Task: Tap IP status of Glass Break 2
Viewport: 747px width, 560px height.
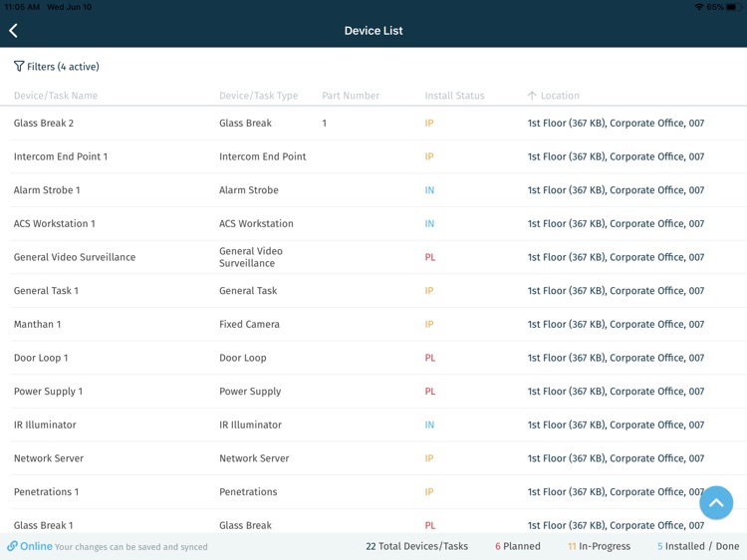Action: tap(429, 123)
